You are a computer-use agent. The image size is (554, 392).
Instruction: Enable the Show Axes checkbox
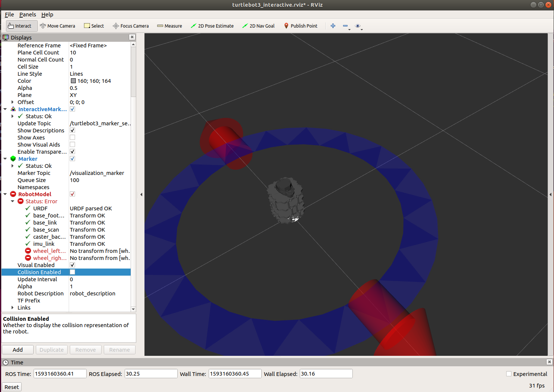click(x=72, y=137)
